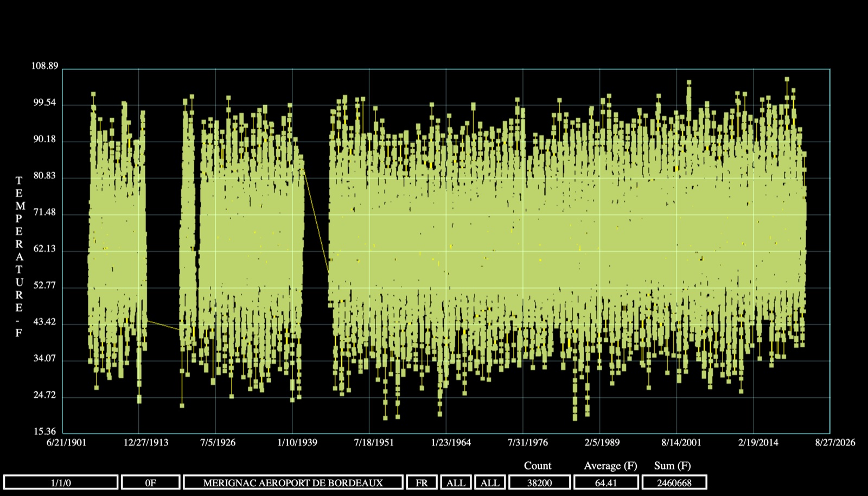Click the 62.13 y-axis label
868x496 pixels.
point(45,249)
